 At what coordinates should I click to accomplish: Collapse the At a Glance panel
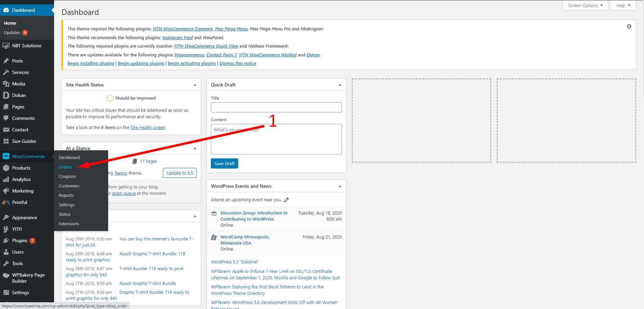coord(195,148)
